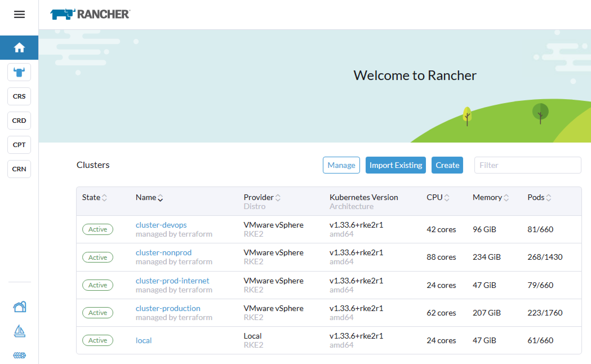Click the sailboat icon at the sidebar bottom
Viewport: 591px width, 364px height.
click(x=19, y=332)
